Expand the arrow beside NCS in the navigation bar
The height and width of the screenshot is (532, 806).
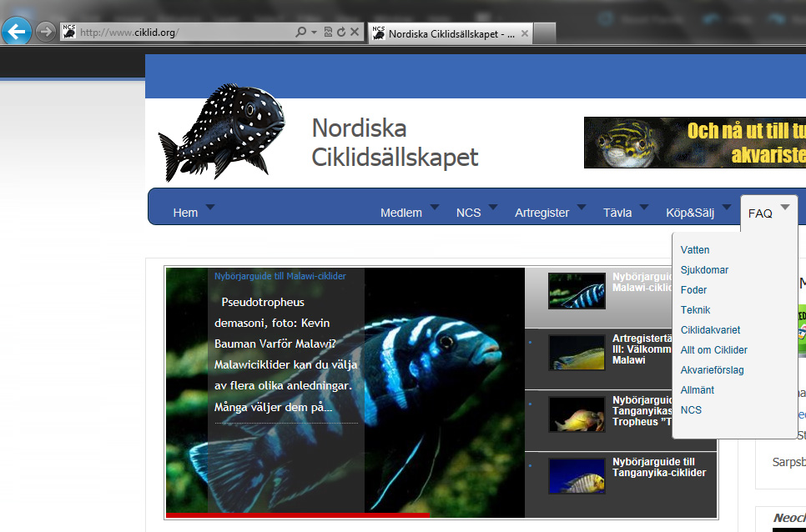point(493,207)
